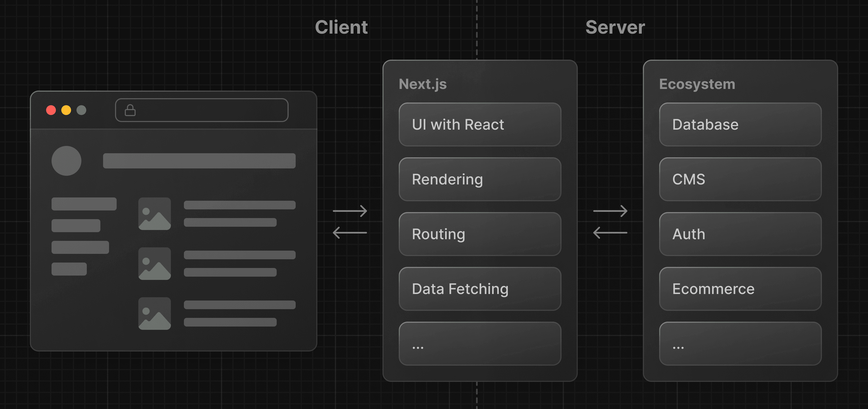This screenshot has width=868, height=409.
Task: Expand the ellipsis box under Data Fetching
Action: click(480, 343)
